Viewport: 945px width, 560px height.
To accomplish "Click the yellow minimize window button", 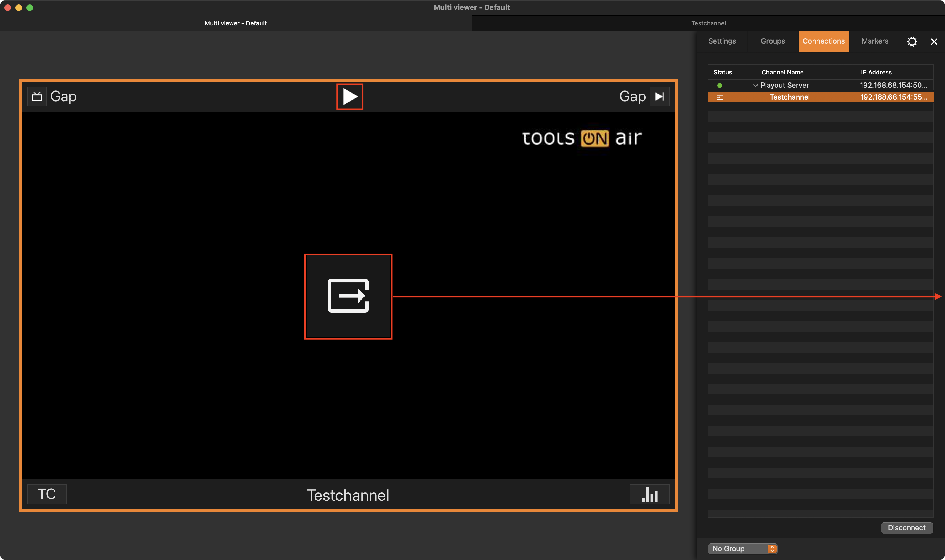I will (18, 7).
